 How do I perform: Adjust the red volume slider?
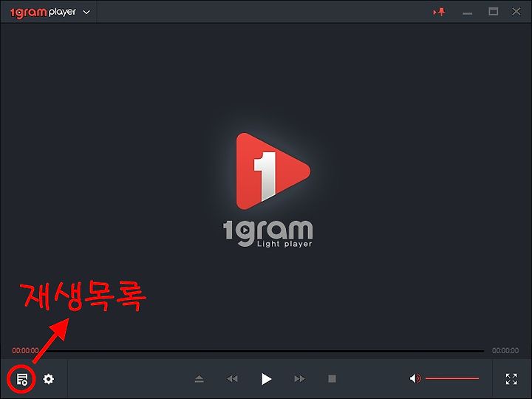click(452, 378)
